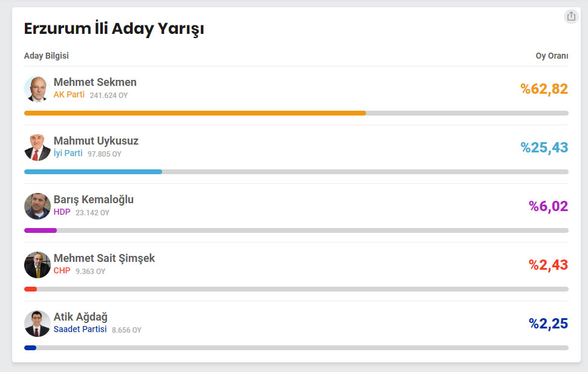This screenshot has height=372, width=588.
Task: Click the CHP party label
Action: coord(62,270)
